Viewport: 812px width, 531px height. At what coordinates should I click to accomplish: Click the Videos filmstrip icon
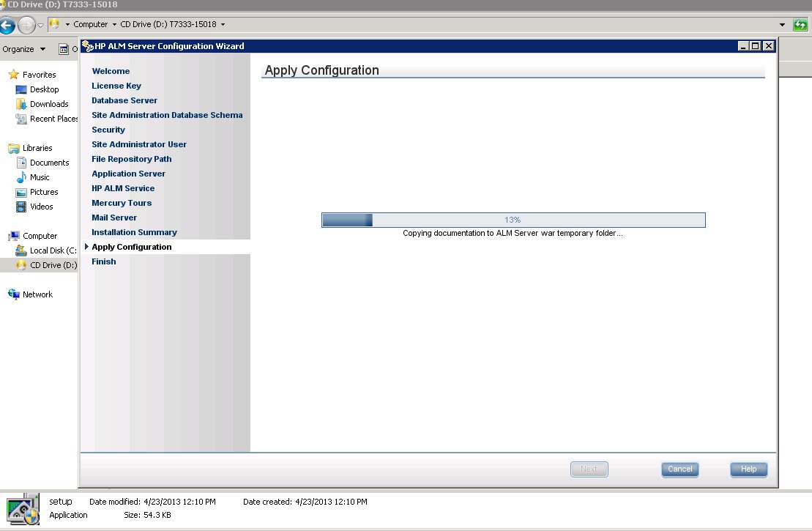(x=21, y=207)
